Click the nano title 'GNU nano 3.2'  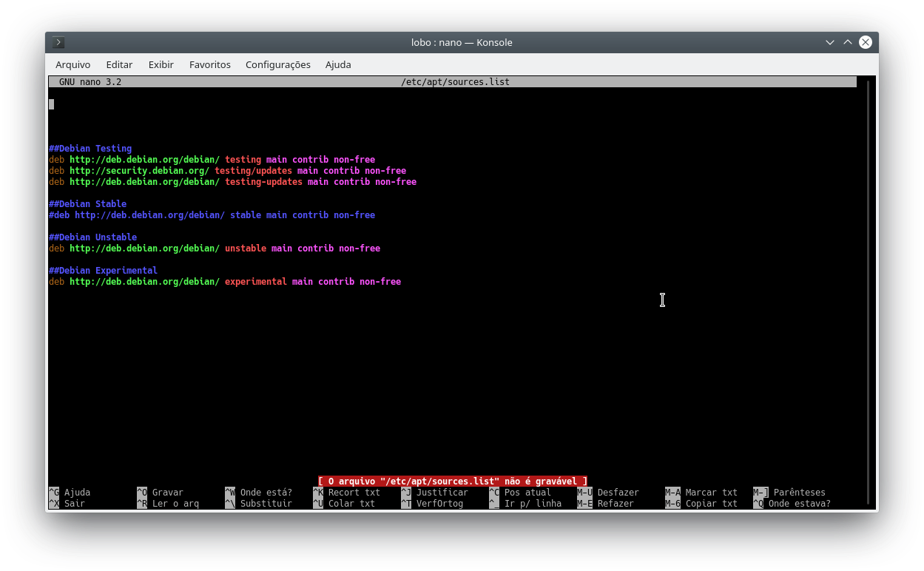tap(90, 82)
